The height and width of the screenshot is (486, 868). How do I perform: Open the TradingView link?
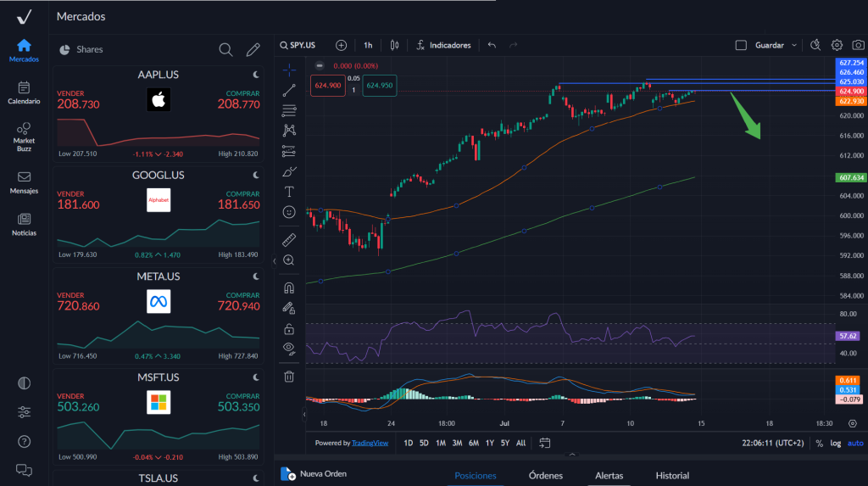(370, 443)
